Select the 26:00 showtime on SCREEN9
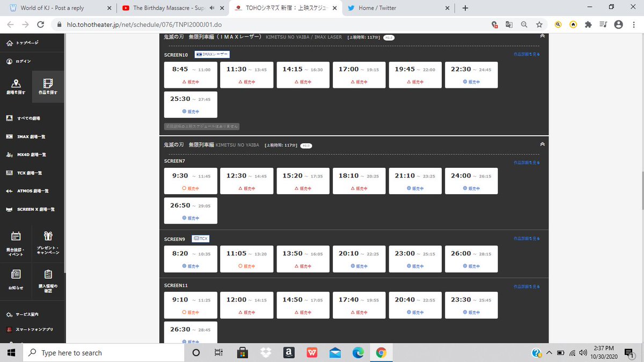The width and height of the screenshot is (644, 362). 471,258
